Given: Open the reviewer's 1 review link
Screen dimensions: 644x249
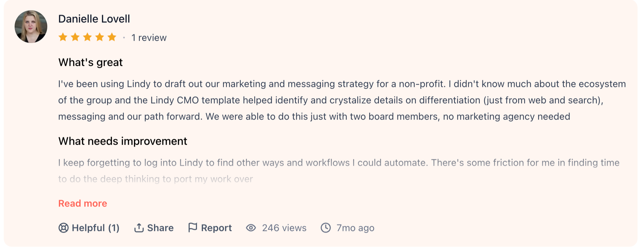Looking at the screenshot, I should [149, 38].
